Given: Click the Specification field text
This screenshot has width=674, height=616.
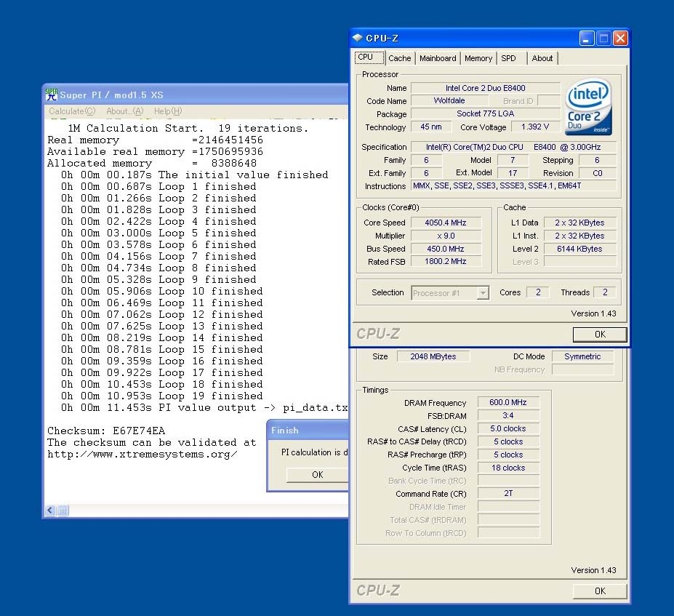Looking at the screenshot, I should [x=513, y=147].
